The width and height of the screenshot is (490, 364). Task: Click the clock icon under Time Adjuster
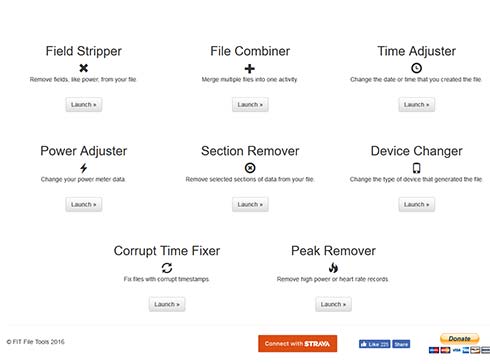click(416, 68)
